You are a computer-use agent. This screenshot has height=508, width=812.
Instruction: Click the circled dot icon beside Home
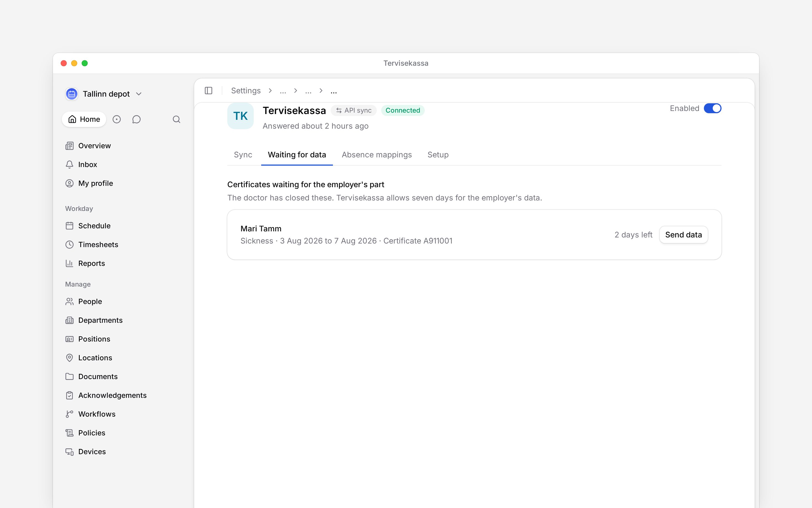[x=116, y=119]
